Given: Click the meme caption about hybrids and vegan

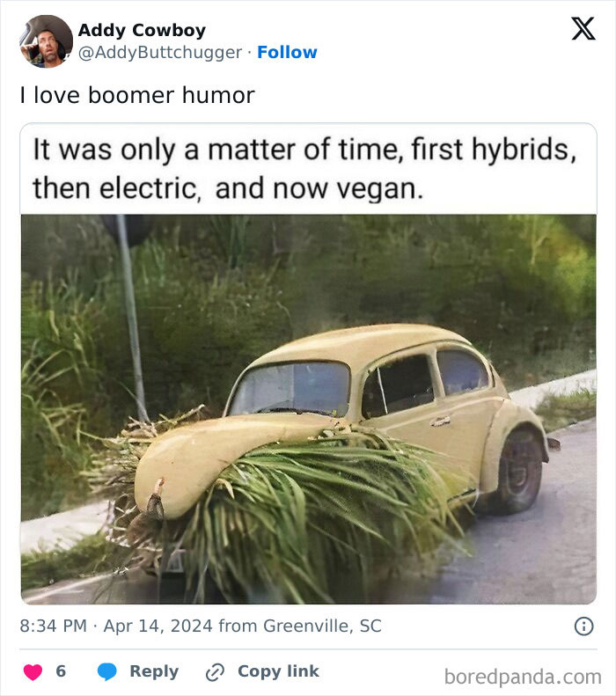Looking at the screenshot, I should point(304,168).
